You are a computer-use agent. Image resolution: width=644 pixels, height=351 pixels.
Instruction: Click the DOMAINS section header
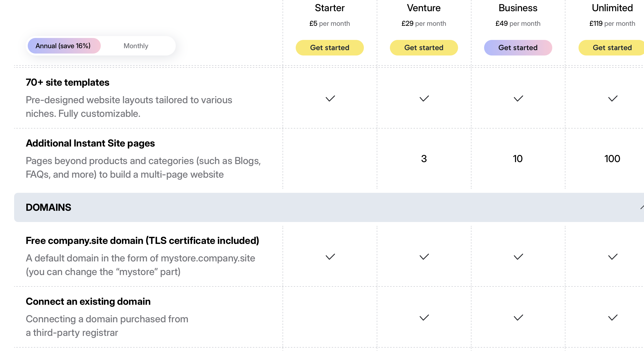48,207
